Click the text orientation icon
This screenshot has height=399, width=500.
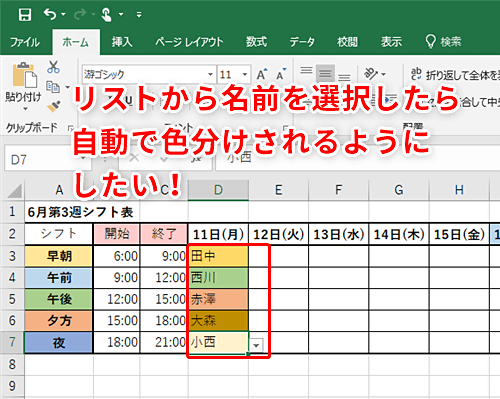click(371, 73)
